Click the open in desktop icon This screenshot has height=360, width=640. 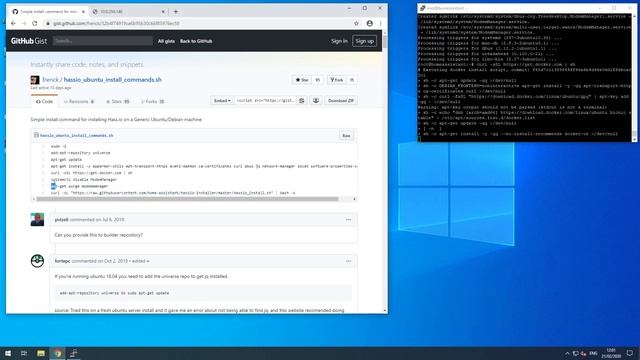tap(316, 101)
